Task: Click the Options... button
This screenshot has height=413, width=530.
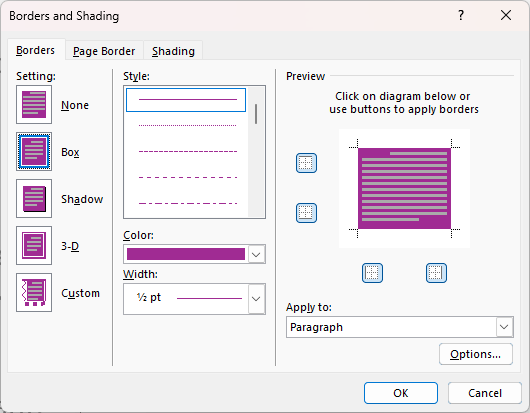Action: click(476, 354)
